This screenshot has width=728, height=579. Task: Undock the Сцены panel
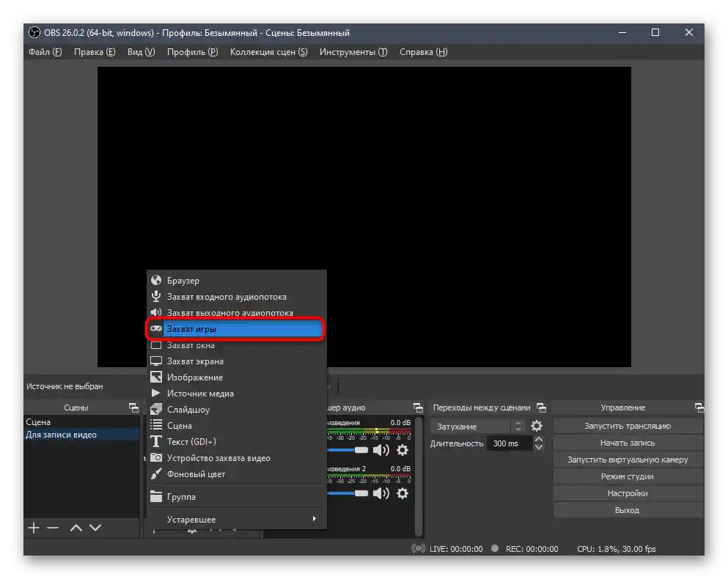[x=133, y=407]
